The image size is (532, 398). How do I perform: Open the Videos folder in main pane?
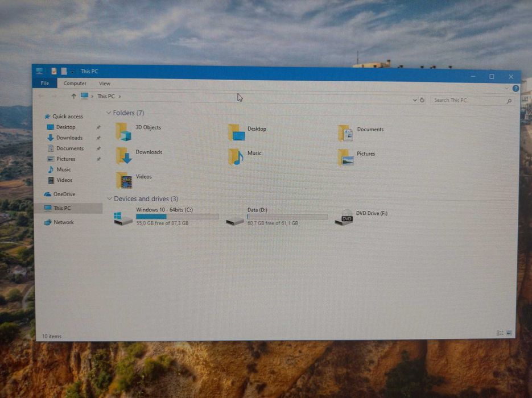[134, 180]
